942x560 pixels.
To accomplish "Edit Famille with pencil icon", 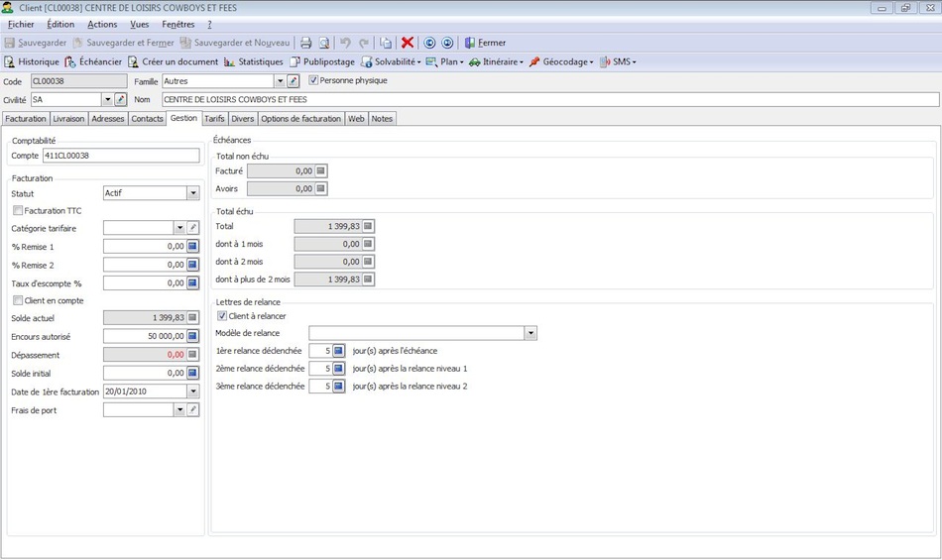I will (294, 81).
